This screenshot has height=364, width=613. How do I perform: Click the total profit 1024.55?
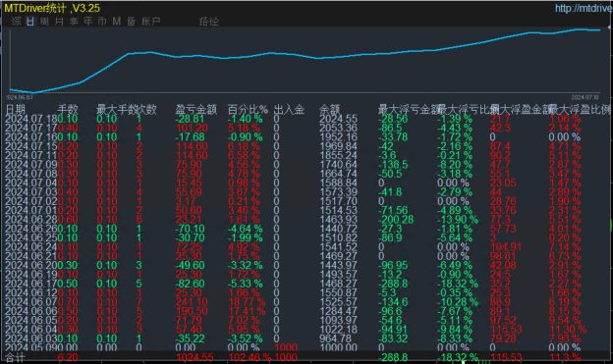[195, 357]
